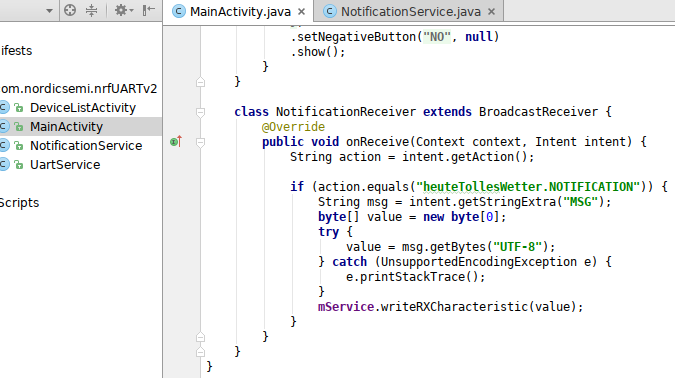675x378 pixels.
Task: Click fold end marker closing onReceive method
Action: pos(200,337)
